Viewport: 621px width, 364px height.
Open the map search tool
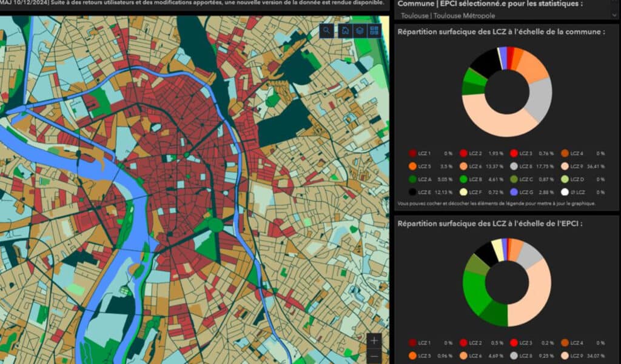[x=327, y=30]
